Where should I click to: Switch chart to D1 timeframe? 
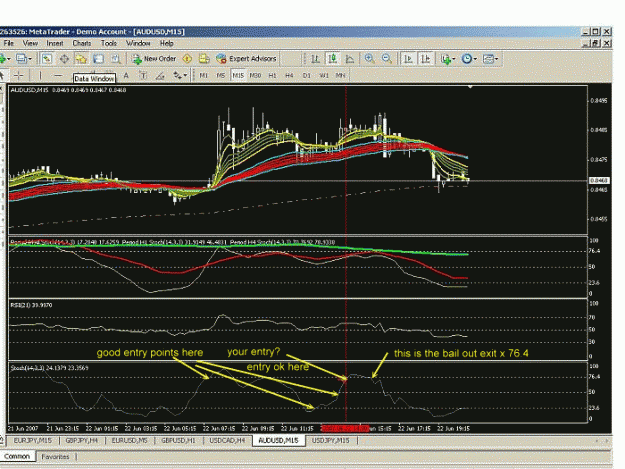coord(307,75)
